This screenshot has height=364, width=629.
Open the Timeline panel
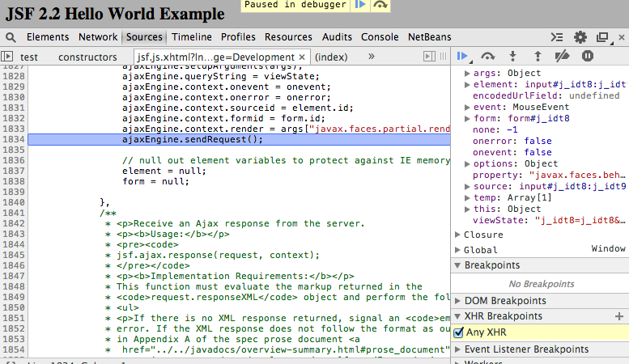pos(192,37)
